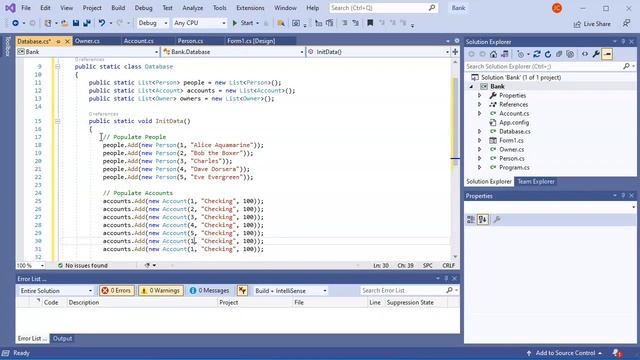Click the Search Solution Explorer field
This screenshot has height=360, width=640.
[x=550, y=66]
